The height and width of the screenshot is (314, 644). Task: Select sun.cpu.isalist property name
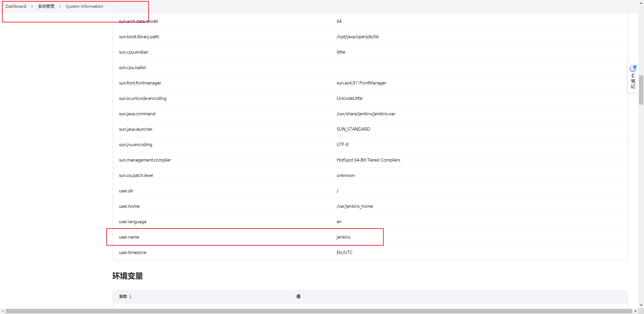[132, 67]
